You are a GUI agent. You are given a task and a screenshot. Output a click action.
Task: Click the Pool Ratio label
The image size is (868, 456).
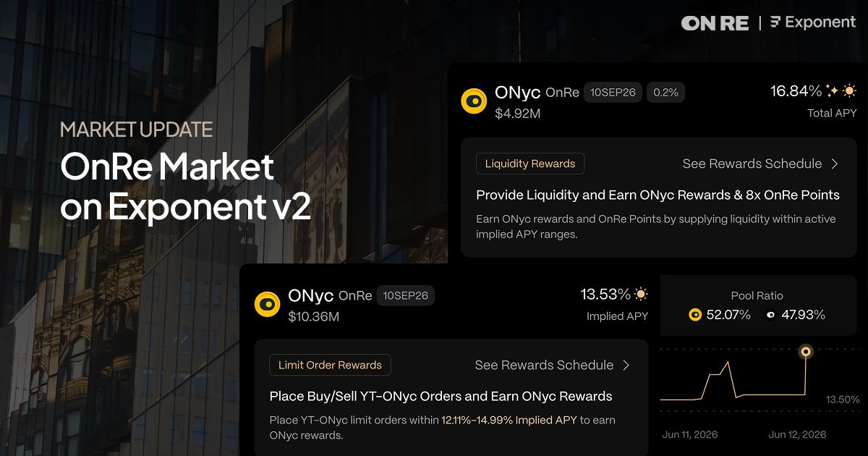[757, 296]
